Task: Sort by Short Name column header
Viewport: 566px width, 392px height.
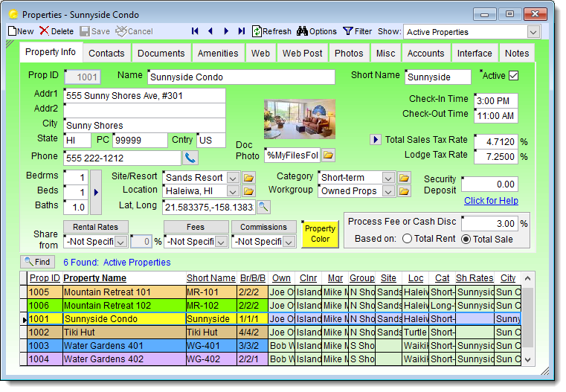Action: 211,278
